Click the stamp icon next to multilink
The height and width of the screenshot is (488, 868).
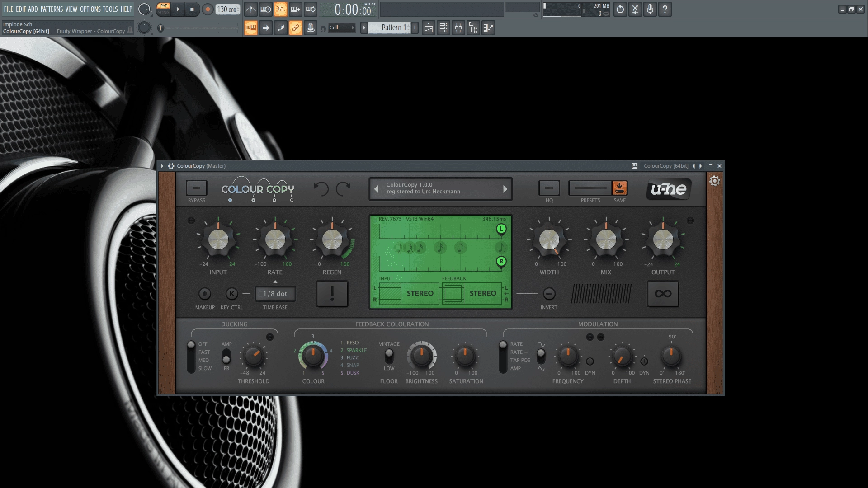coord(311,28)
